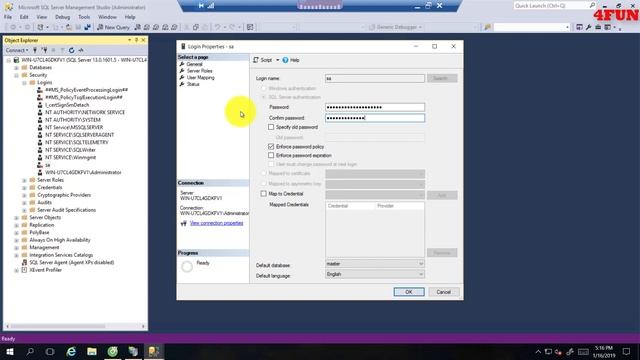
Task: Expand the Server Roles node
Action: pyautogui.click(x=24, y=180)
